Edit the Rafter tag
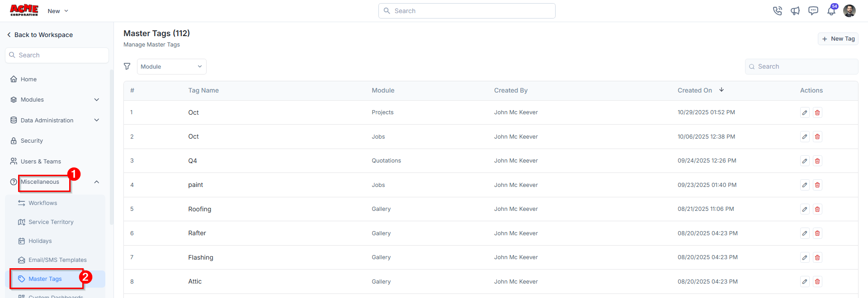 point(805,233)
